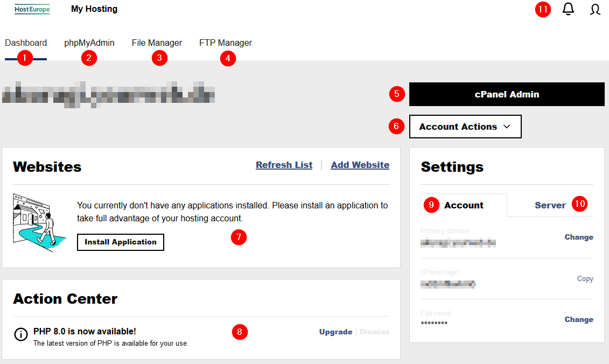609x364 pixels.
Task: Click the Refresh List link
Action: tap(284, 165)
